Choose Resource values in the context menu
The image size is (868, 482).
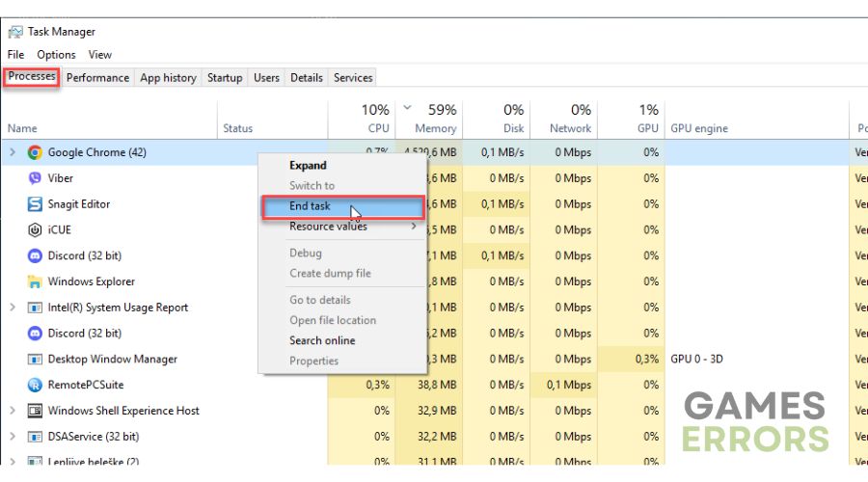[x=328, y=226]
